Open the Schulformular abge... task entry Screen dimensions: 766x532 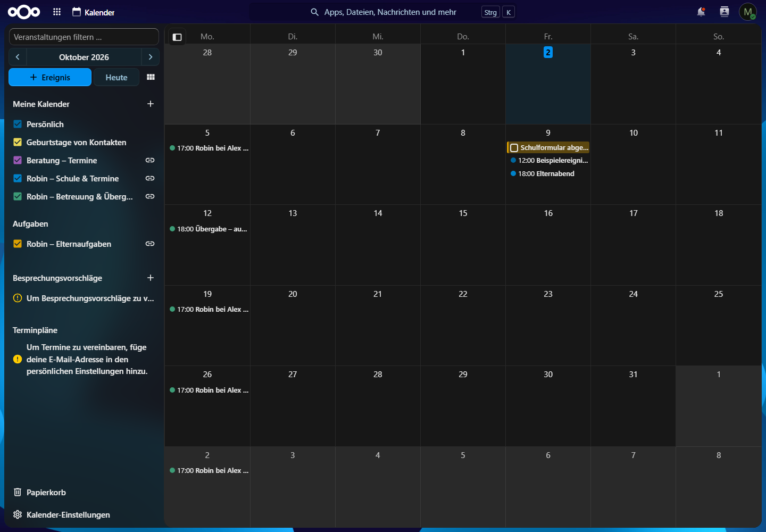pos(548,147)
